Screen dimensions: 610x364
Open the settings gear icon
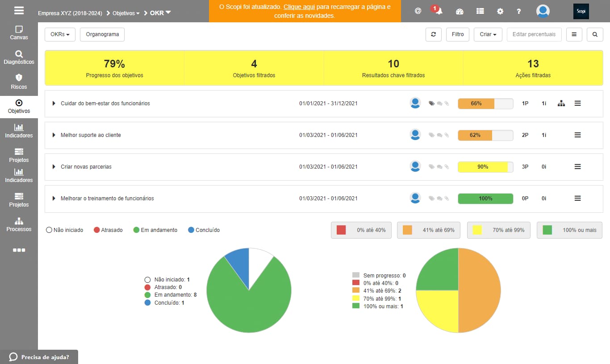click(500, 11)
